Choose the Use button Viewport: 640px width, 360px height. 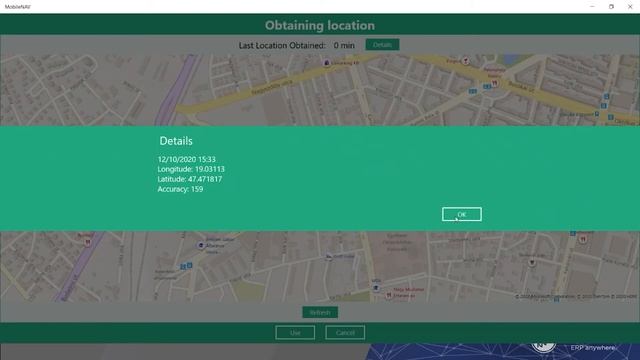[295, 333]
